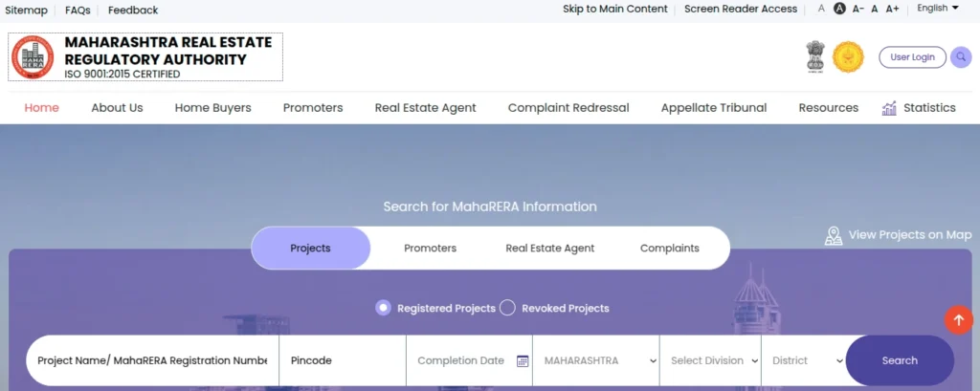Decrease font size with A-
Image resolution: width=980 pixels, height=391 pixels.
click(x=858, y=9)
